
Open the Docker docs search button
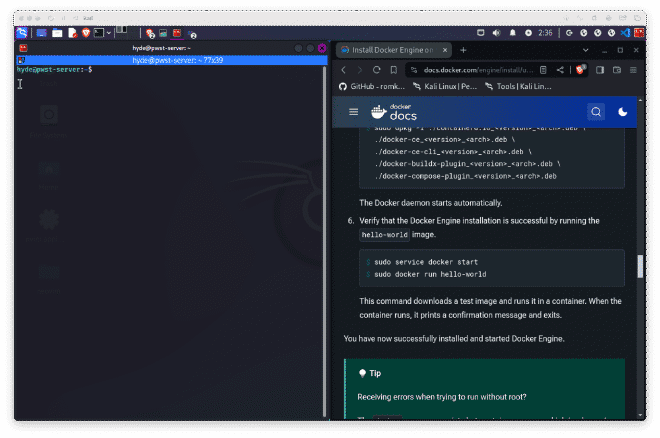pyautogui.click(x=596, y=112)
